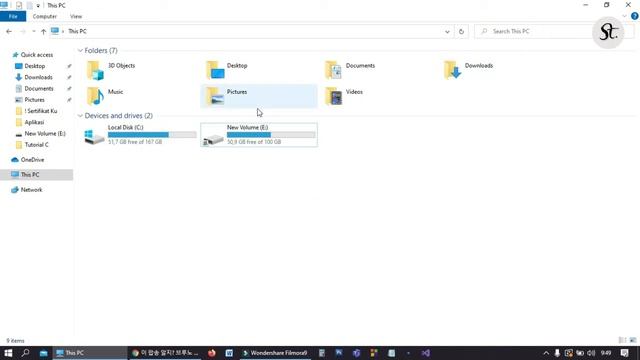Click the taskbar clock
This screenshot has width=640, height=360.
[606, 353]
